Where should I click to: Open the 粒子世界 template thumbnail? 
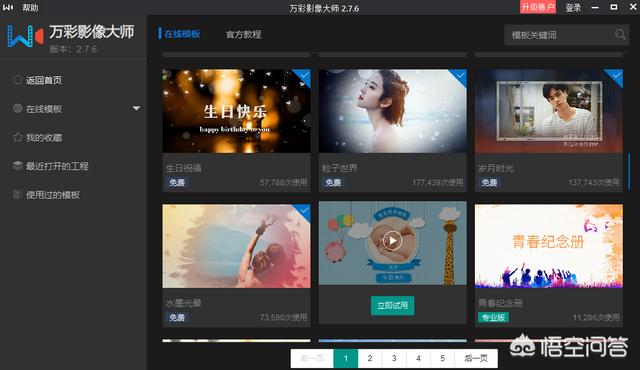(393, 111)
